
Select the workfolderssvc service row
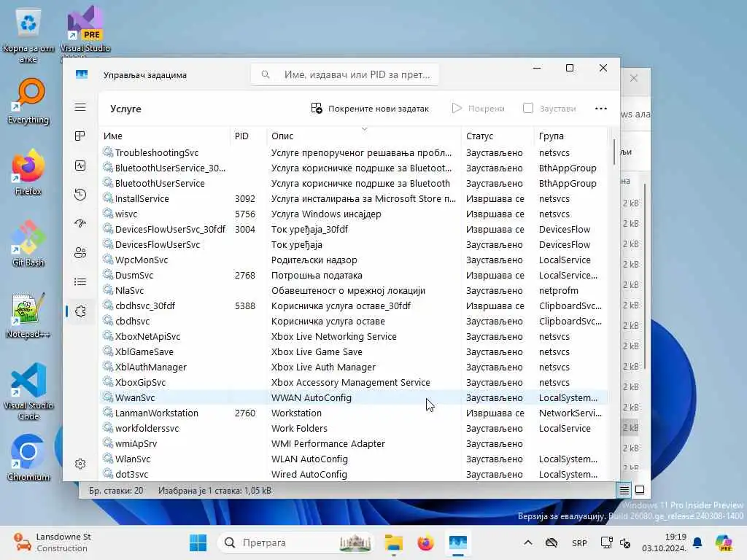point(354,428)
